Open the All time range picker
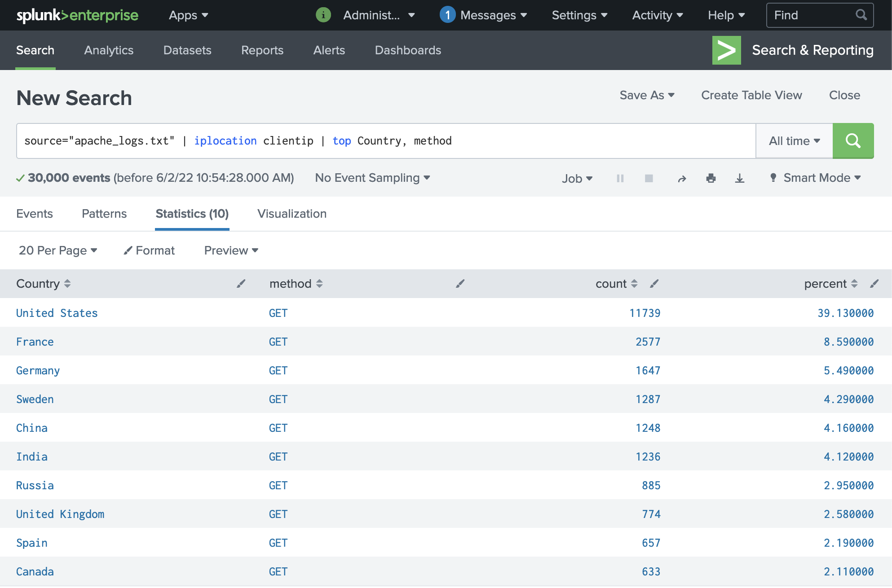 [x=794, y=141]
